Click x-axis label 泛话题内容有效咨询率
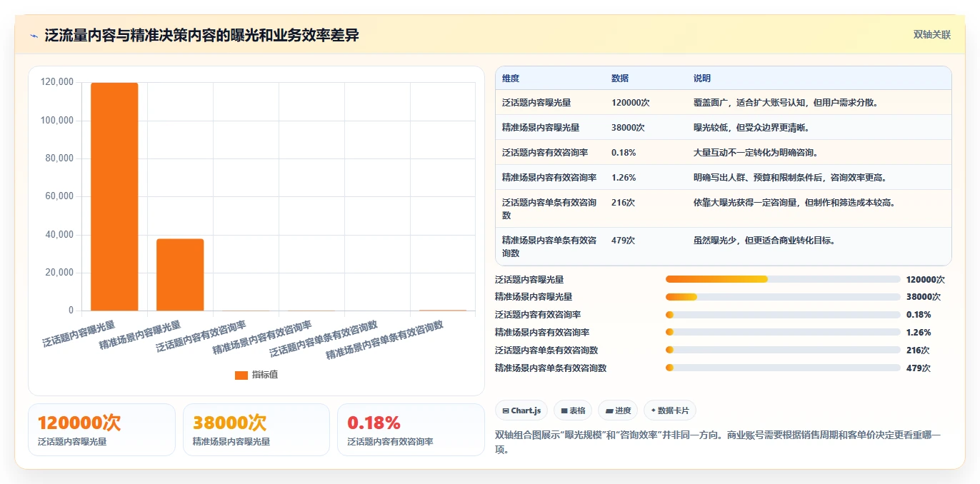This screenshot has height=484, width=980. point(201,336)
